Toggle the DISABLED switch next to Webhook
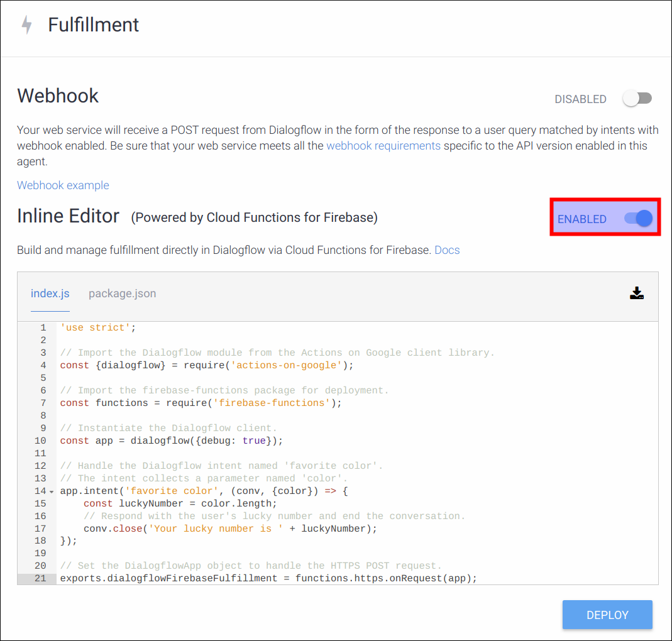The height and width of the screenshot is (641, 672). point(637,99)
